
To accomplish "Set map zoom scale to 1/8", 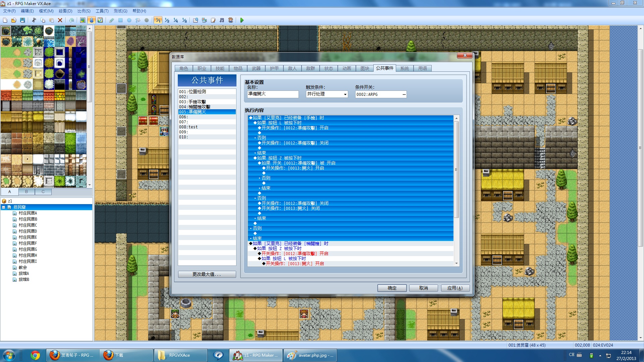I will click(184, 20).
